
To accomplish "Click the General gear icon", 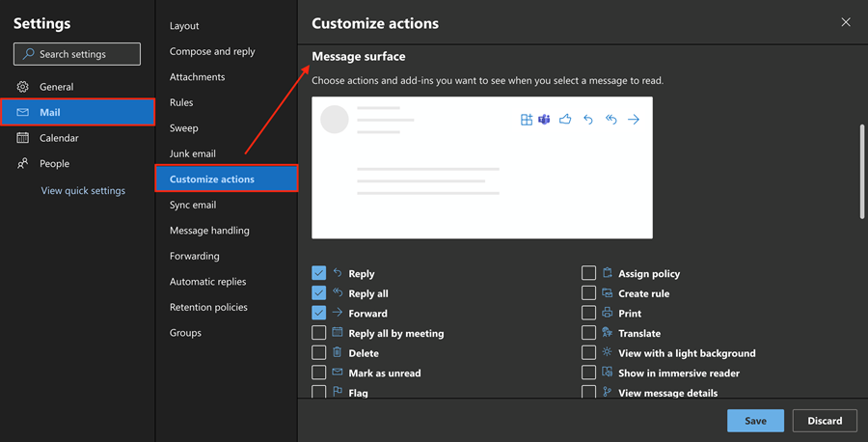I will (23, 87).
